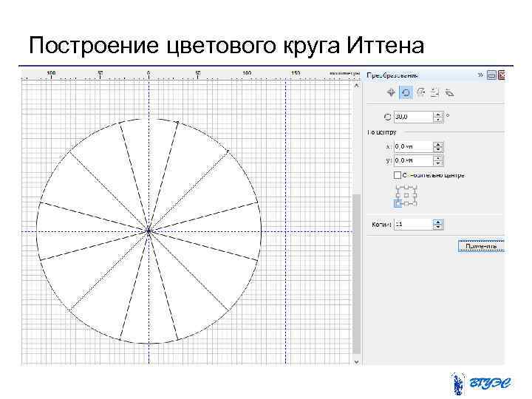The width and height of the screenshot is (532, 399).
Task: Increase y center value with up arrow
Action: coord(438,158)
